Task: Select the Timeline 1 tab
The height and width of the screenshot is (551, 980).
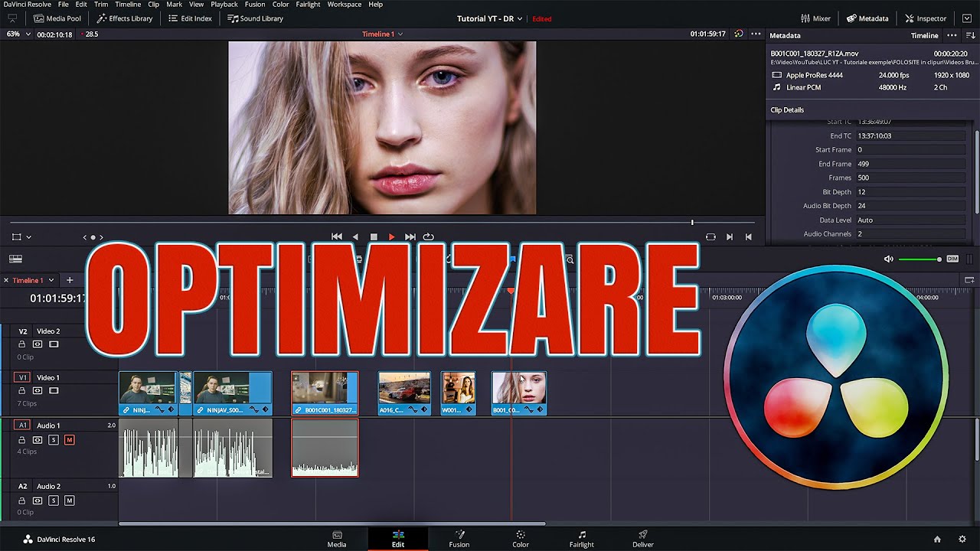Action: pyautogui.click(x=28, y=280)
